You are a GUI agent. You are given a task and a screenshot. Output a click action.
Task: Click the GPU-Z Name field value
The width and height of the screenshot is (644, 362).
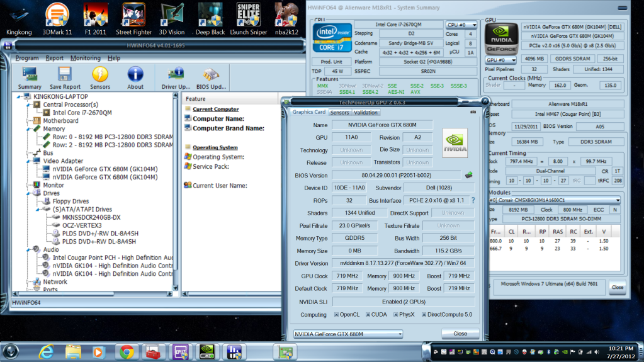click(382, 125)
